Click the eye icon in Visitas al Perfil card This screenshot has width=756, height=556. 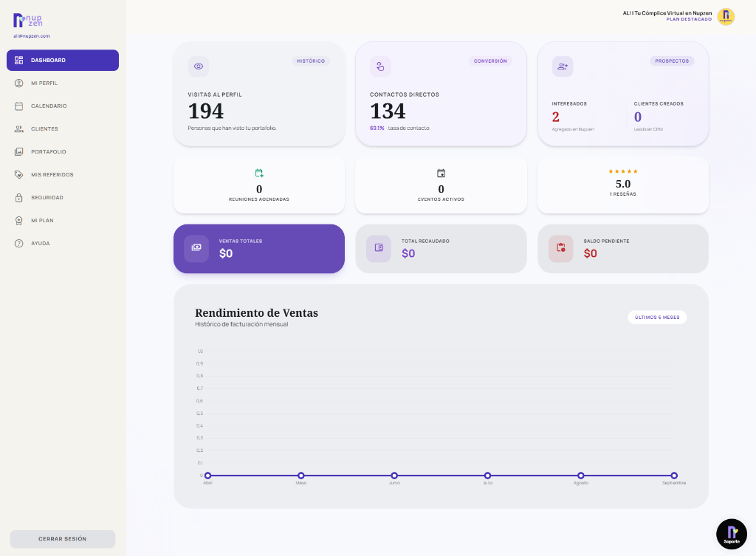point(198,66)
